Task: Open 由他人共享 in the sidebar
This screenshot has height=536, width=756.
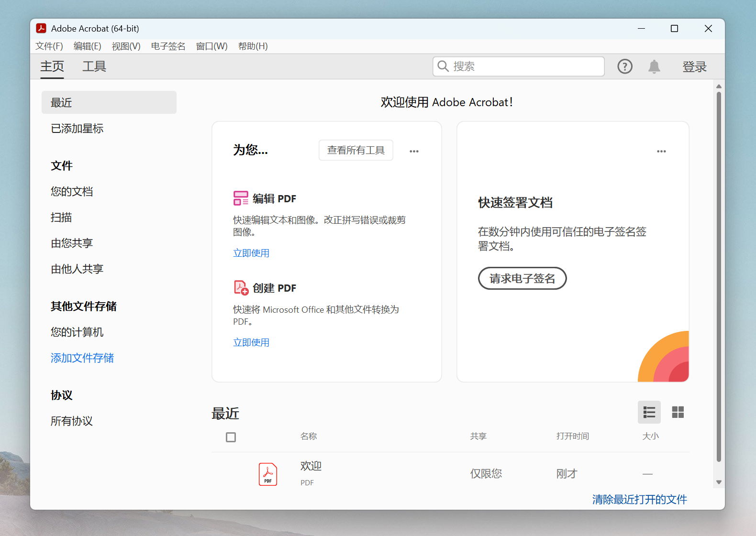Action: [x=77, y=269]
